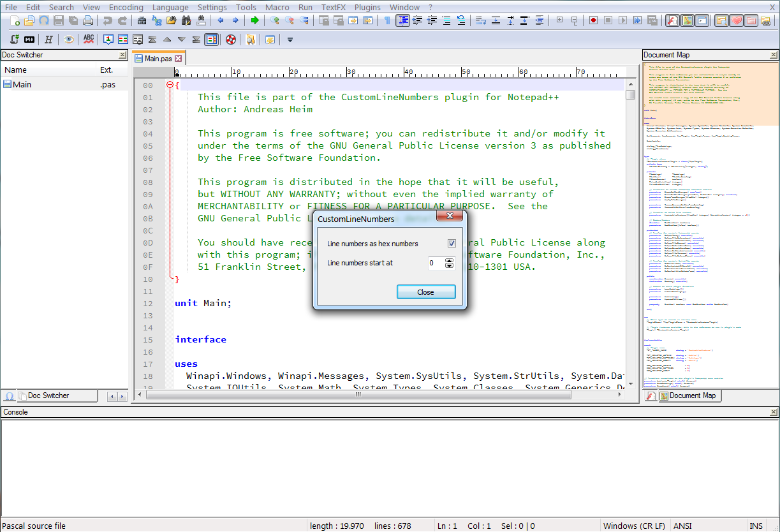
Task: Click the ABC spell check icon
Action: [x=89, y=40]
